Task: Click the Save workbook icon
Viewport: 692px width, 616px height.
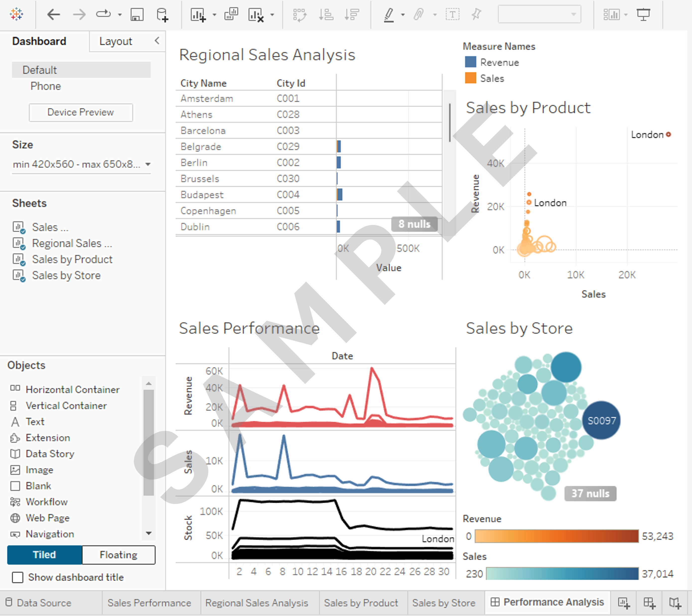Action: click(137, 14)
